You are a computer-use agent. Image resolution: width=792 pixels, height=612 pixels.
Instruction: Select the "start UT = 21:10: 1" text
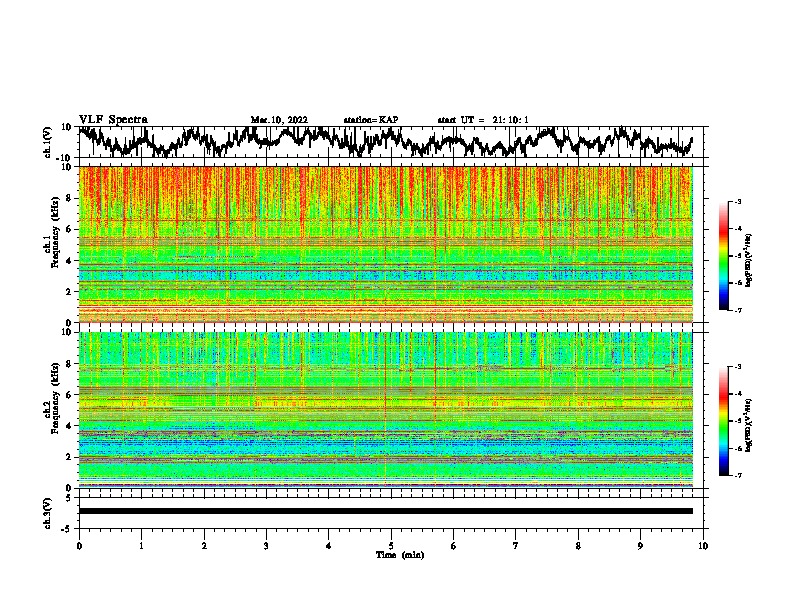click(483, 120)
